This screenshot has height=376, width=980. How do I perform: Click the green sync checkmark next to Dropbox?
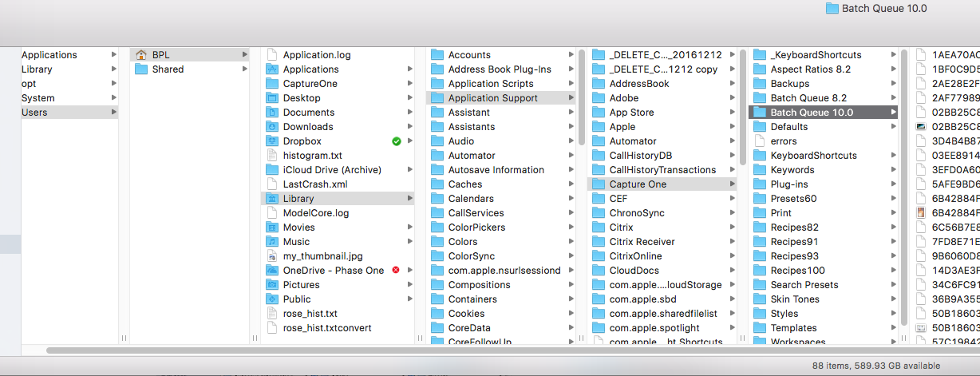pyautogui.click(x=397, y=141)
